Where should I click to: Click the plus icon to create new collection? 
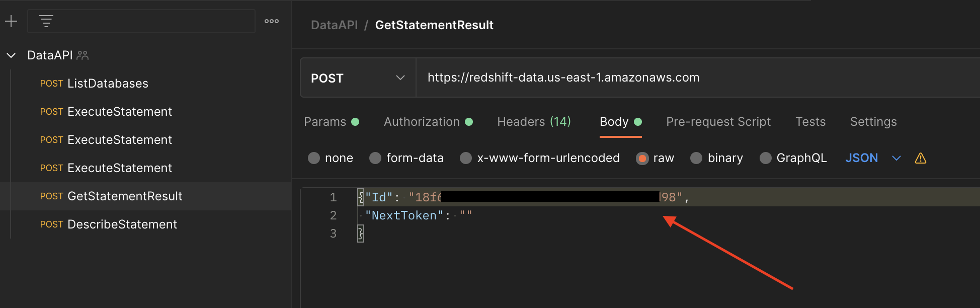[x=11, y=21]
